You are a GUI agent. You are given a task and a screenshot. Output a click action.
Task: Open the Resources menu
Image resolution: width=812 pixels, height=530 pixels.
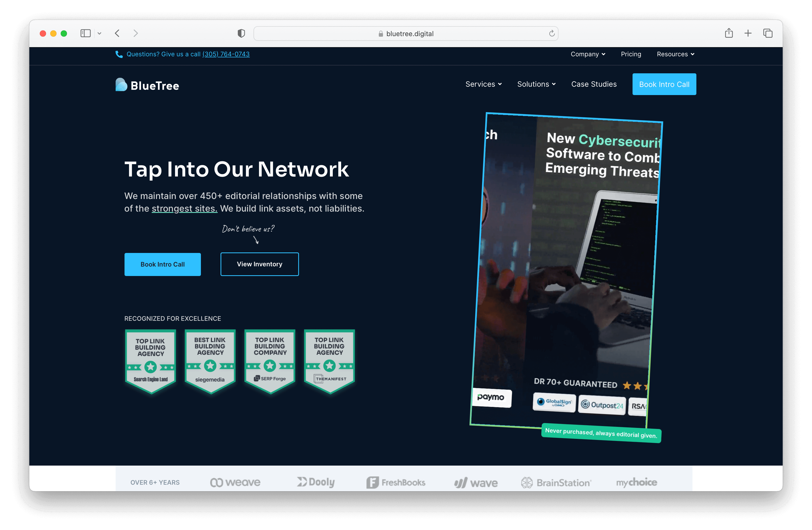675,54
